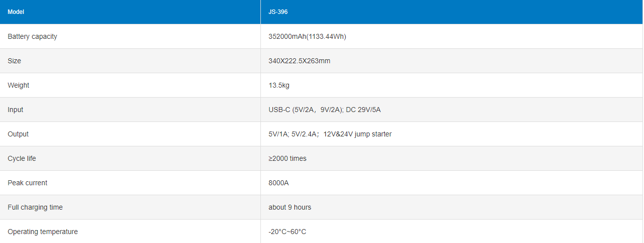Click the USB-C input specification text

point(324,110)
